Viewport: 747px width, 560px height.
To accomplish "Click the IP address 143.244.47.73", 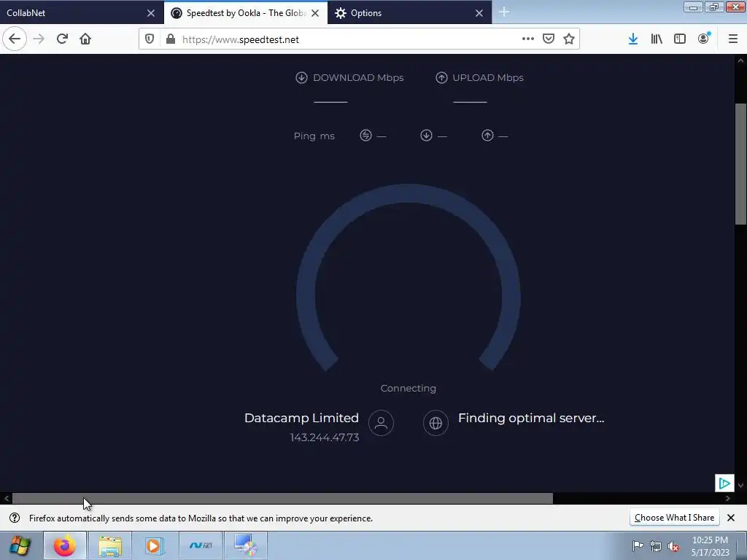I will coord(325,437).
